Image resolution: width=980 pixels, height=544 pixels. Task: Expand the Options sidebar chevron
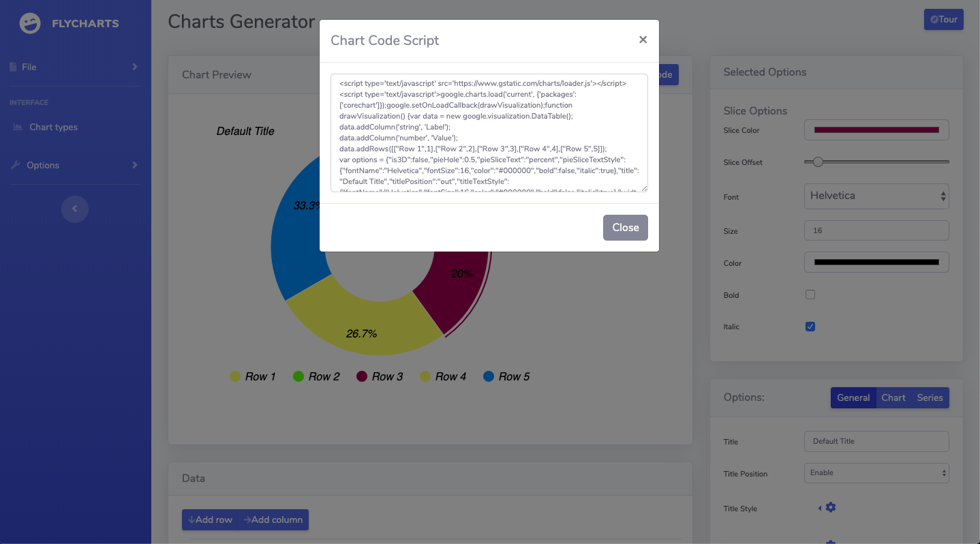pos(135,165)
